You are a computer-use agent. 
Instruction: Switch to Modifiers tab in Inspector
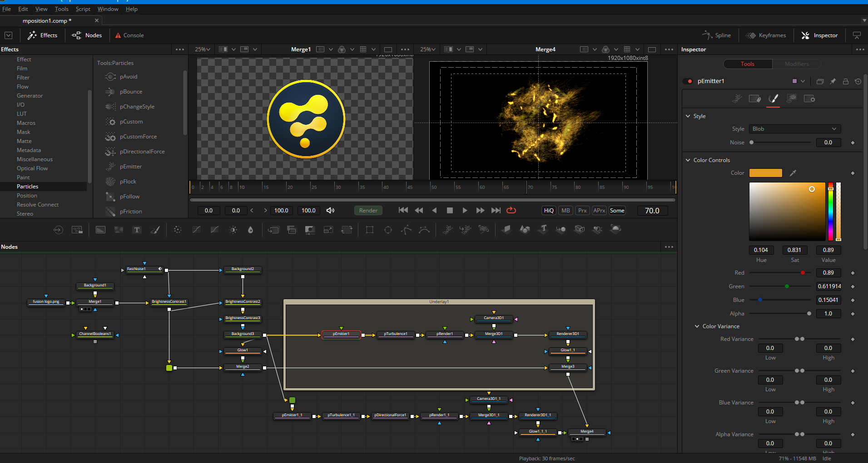tap(797, 64)
